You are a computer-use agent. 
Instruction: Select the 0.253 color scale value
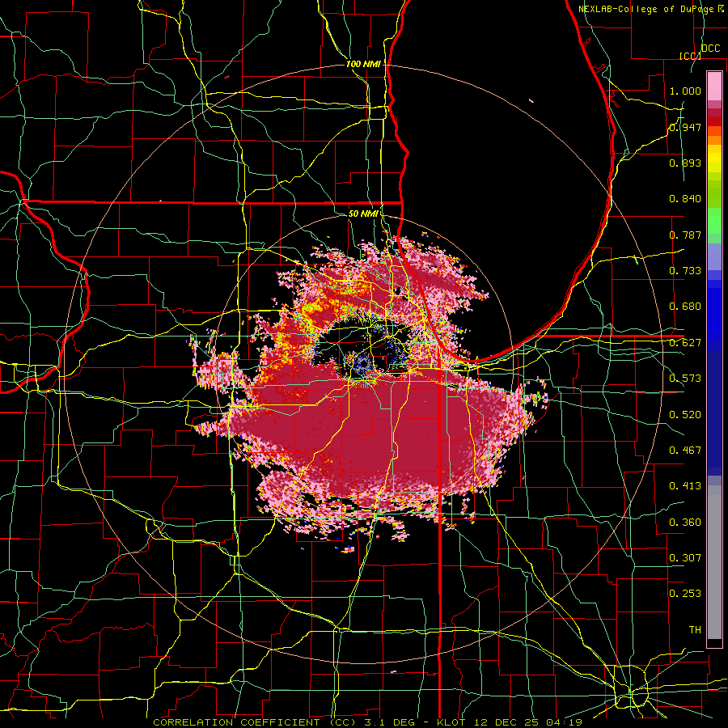[685, 594]
